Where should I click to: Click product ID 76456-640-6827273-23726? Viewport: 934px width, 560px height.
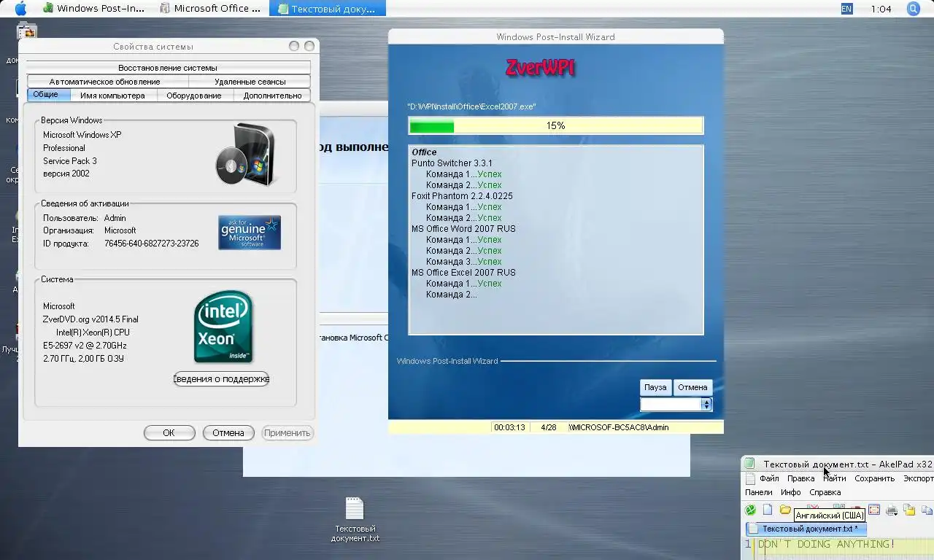coord(151,244)
